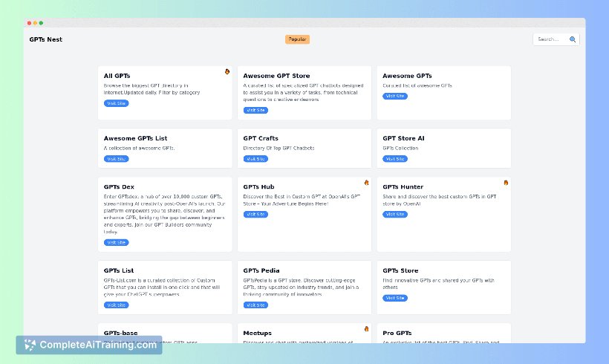Visit Site for All GPTs
Screen dimensions: 609x364
click(x=116, y=103)
